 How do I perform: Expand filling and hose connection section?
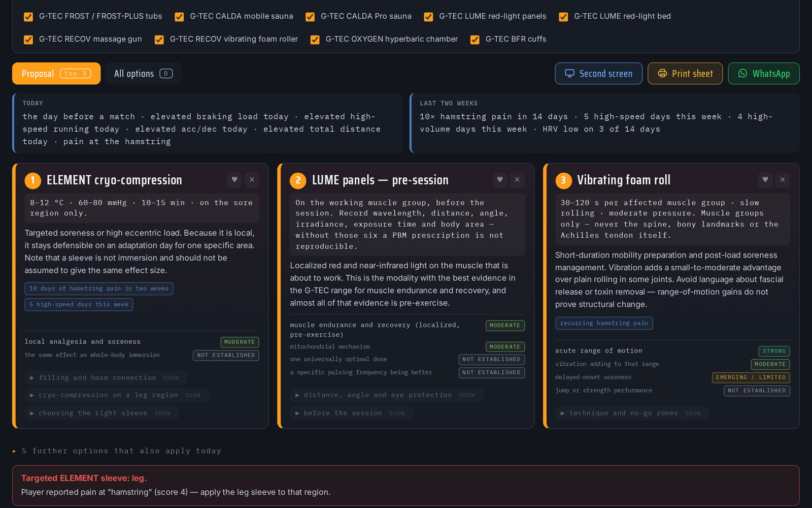[106, 377]
